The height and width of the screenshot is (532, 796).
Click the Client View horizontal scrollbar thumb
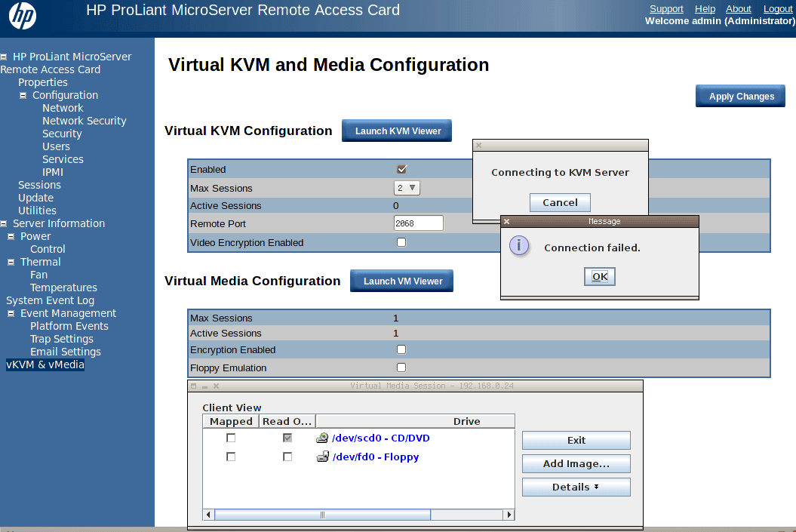(322, 515)
